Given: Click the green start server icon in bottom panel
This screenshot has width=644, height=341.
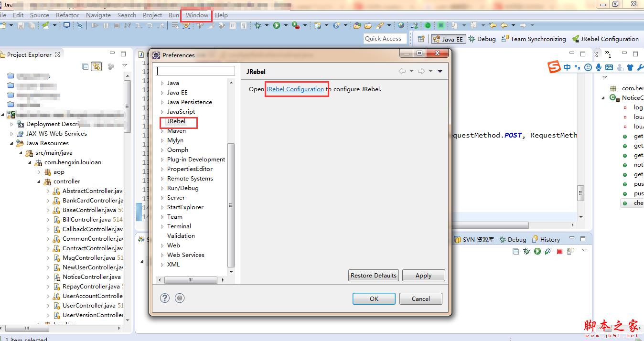Looking at the screenshot, I should coord(537,251).
